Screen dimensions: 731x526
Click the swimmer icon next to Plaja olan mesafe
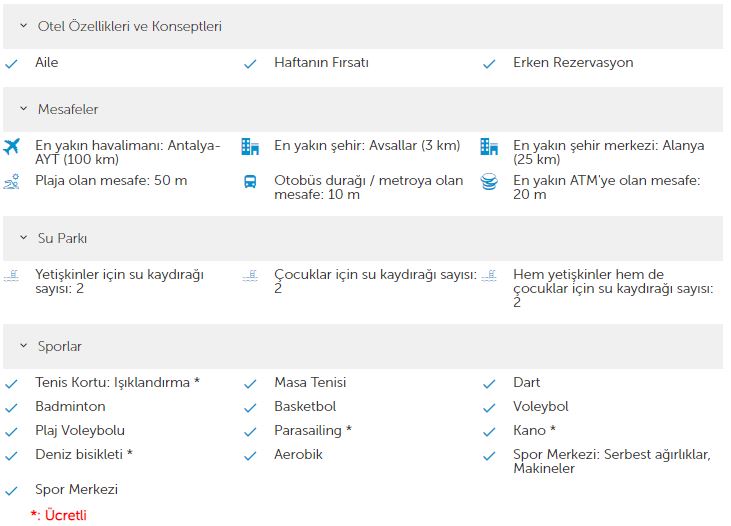click(x=11, y=181)
